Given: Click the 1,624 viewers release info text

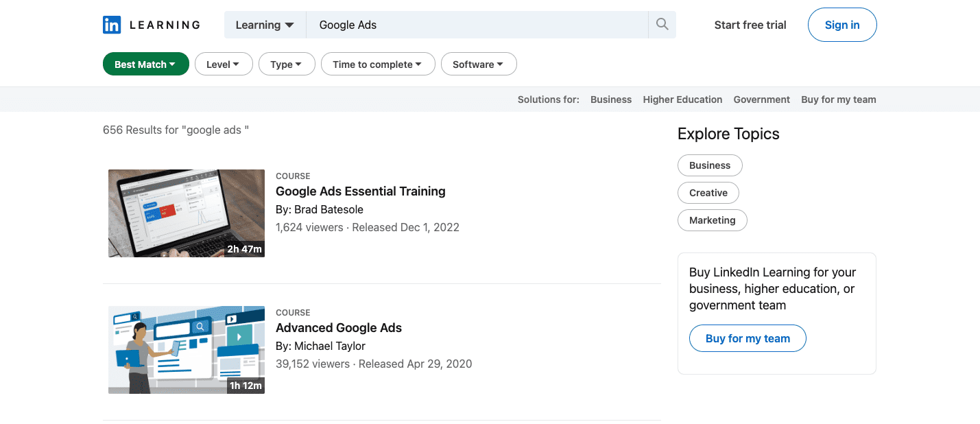Looking at the screenshot, I should [x=368, y=227].
